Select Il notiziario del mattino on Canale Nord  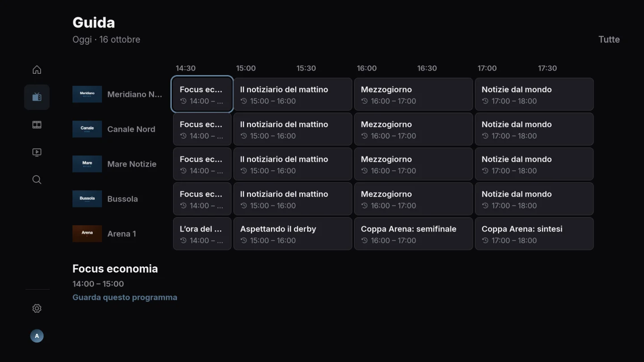point(293,129)
